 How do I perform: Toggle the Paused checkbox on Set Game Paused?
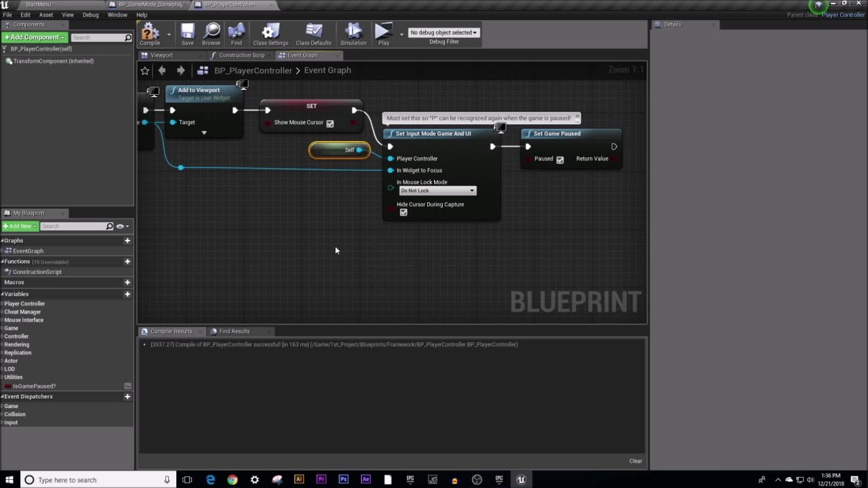(559, 159)
